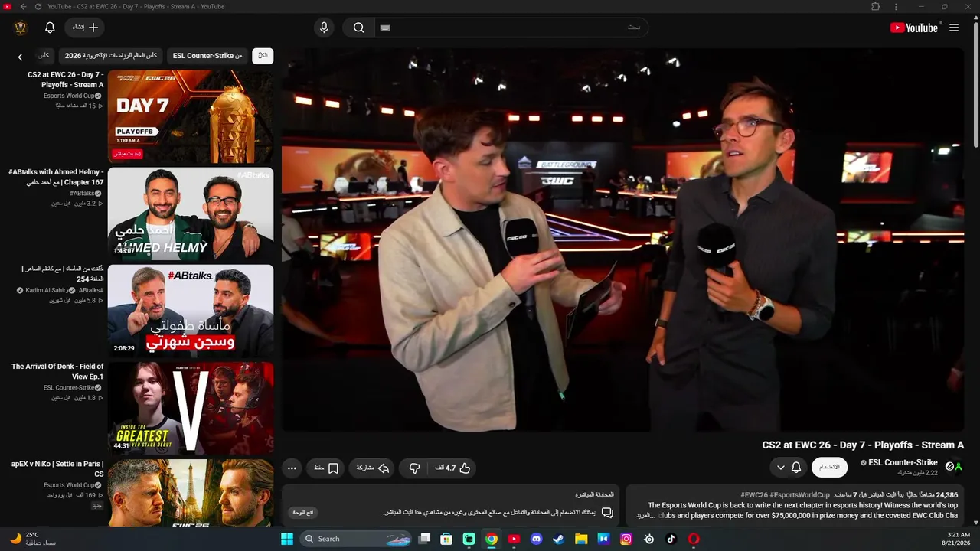Screen dimensions: 980x551
Task: Open 'apEX v NiKo' video thumbnail
Action: coord(191,493)
